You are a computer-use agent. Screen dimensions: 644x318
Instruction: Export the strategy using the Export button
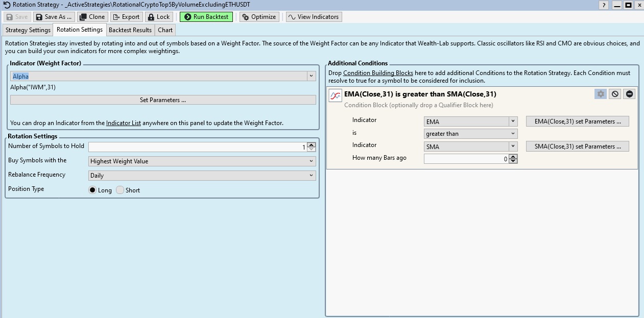(x=126, y=17)
